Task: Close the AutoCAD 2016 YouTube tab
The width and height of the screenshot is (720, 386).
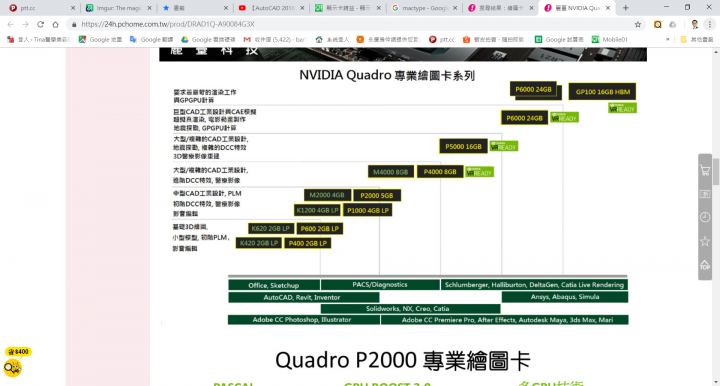Action: (302, 8)
